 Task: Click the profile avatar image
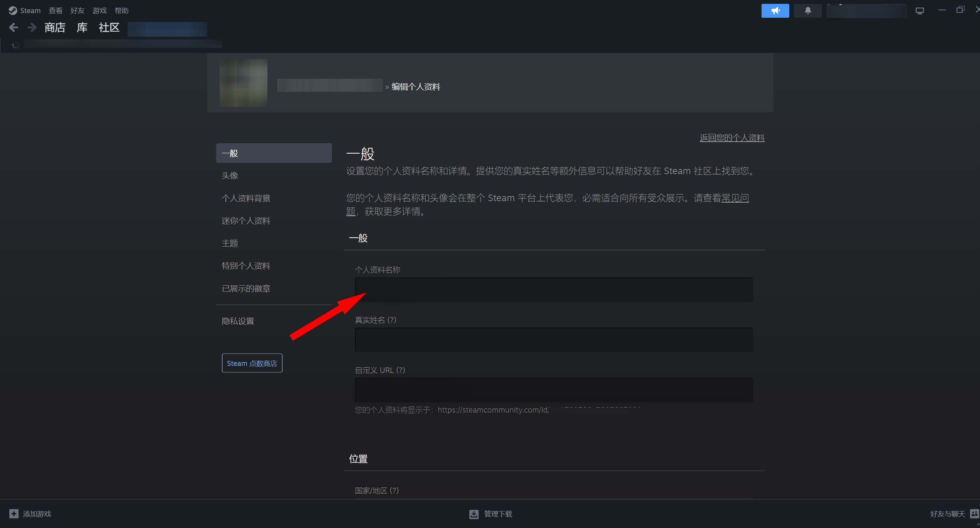pos(243,83)
